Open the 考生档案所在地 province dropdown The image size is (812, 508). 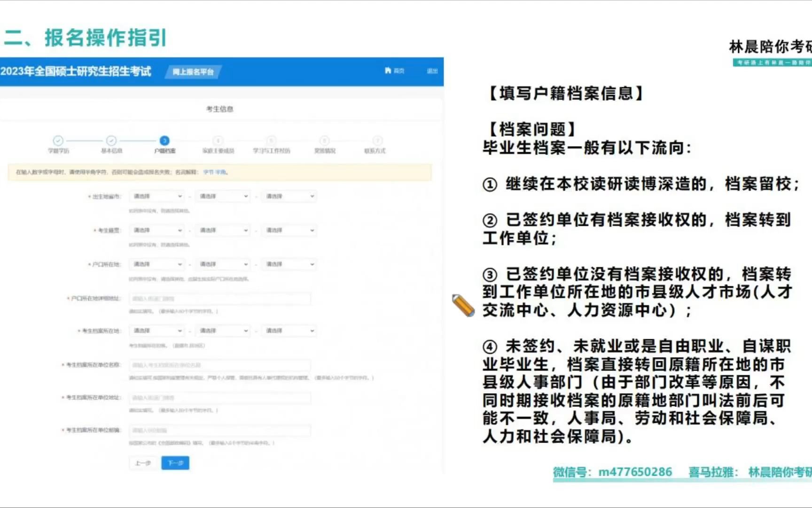pyautogui.click(x=157, y=331)
